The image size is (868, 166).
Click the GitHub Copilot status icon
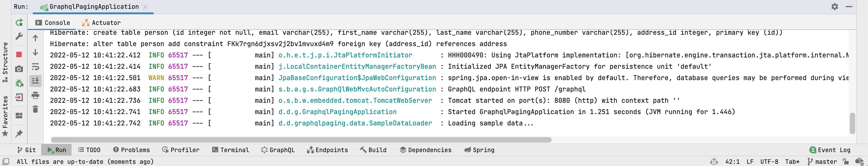[714, 162]
